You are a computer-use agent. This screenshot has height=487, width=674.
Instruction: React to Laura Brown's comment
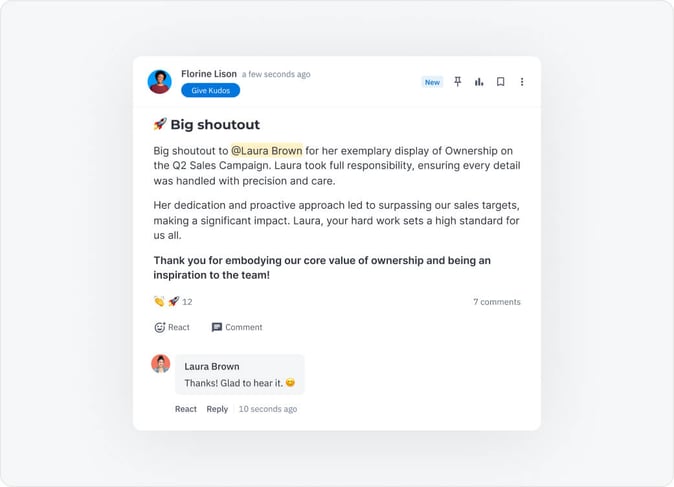coord(186,409)
